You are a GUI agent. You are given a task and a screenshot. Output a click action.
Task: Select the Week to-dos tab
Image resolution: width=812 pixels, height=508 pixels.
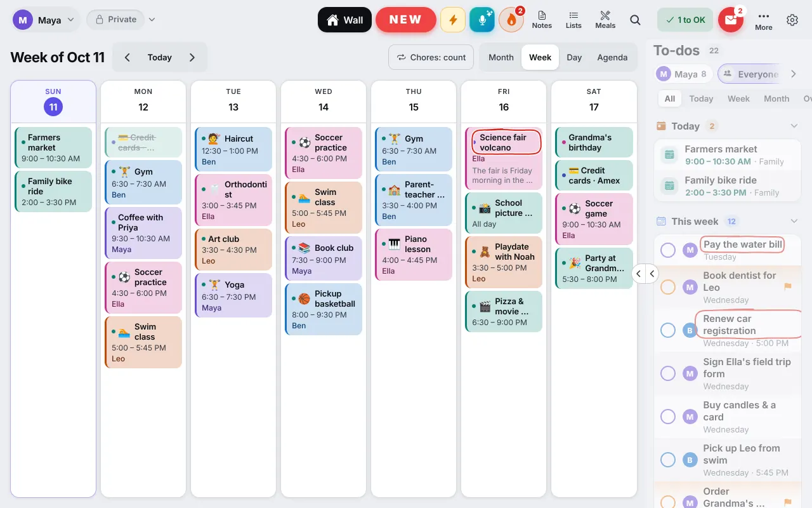tap(738, 98)
